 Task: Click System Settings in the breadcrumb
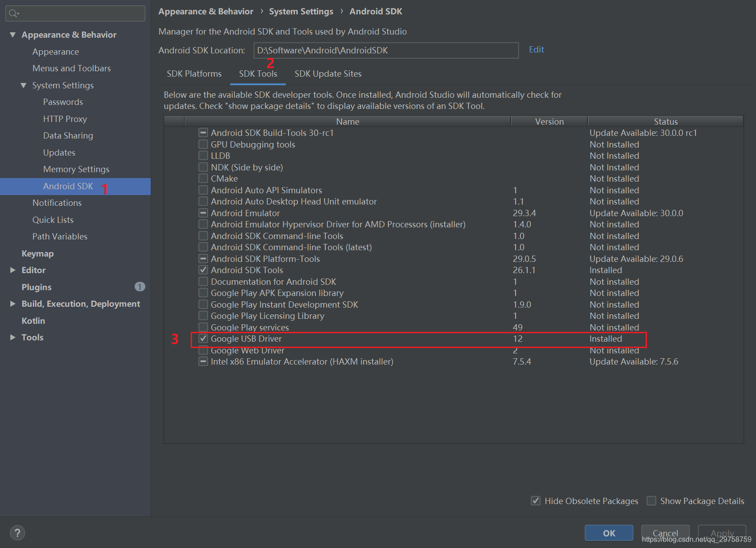point(301,11)
